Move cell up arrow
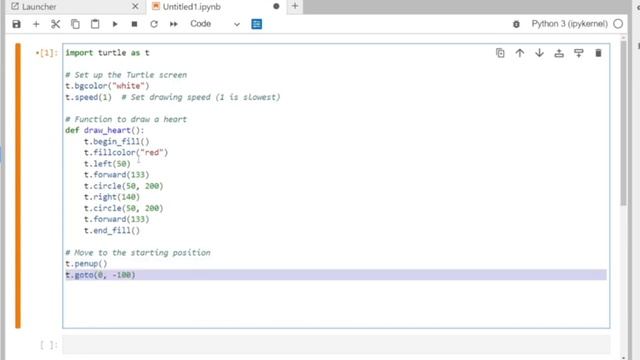 [x=520, y=53]
